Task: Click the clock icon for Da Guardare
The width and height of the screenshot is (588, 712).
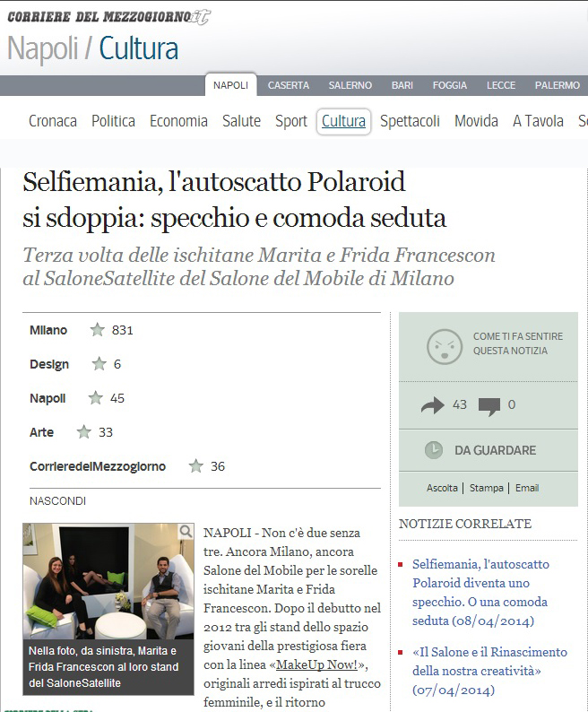Action: tap(434, 449)
